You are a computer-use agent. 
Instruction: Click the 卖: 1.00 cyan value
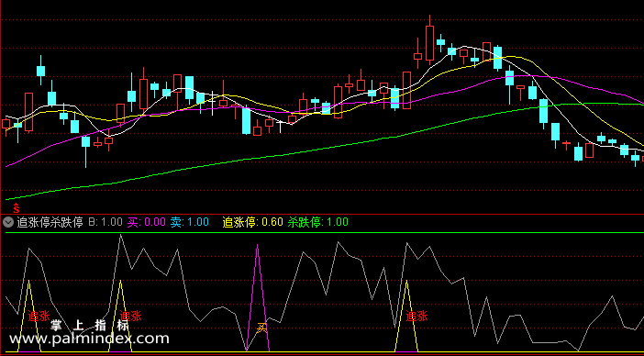click(190, 223)
